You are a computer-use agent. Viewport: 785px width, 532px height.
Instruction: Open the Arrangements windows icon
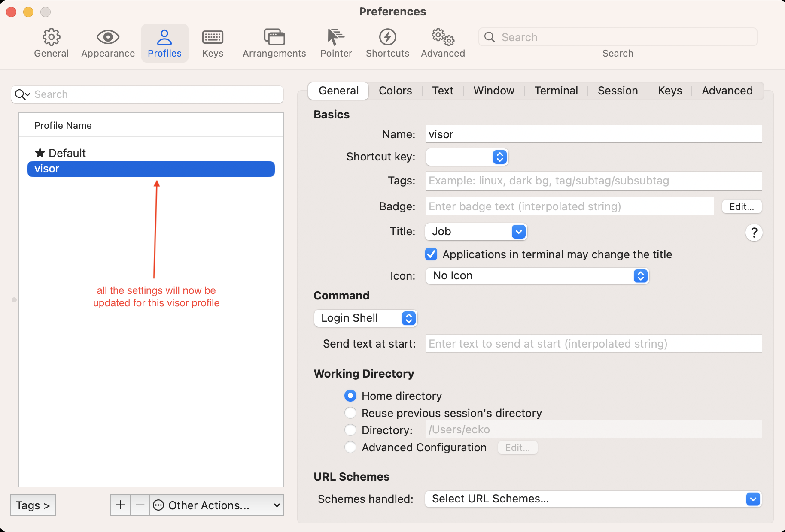point(274,37)
